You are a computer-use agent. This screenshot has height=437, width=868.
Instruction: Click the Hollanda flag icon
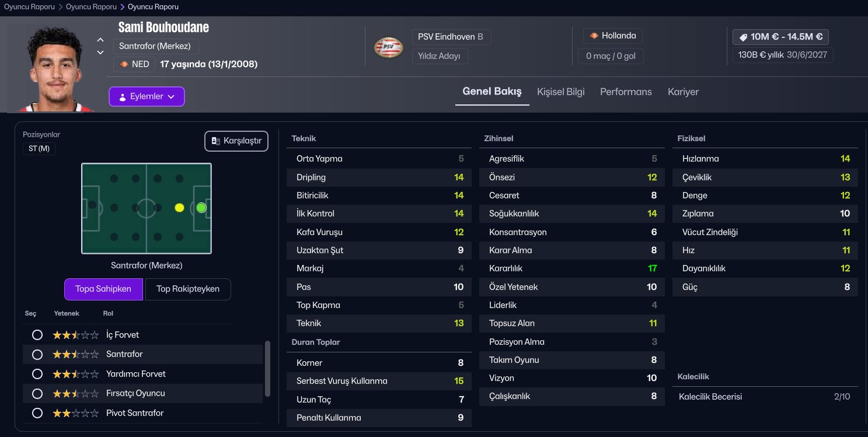pyautogui.click(x=594, y=36)
